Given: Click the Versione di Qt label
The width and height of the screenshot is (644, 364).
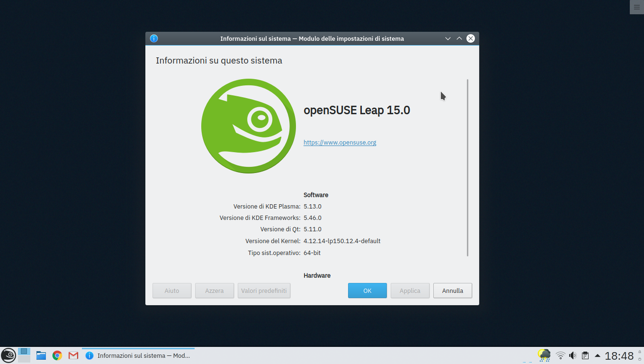Looking at the screenshot, I should coord(281,230).
